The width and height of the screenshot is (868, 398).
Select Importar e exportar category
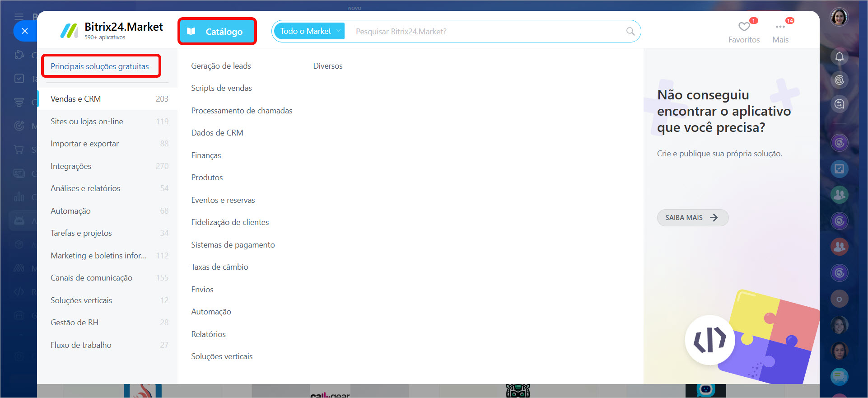coord(107,144)
